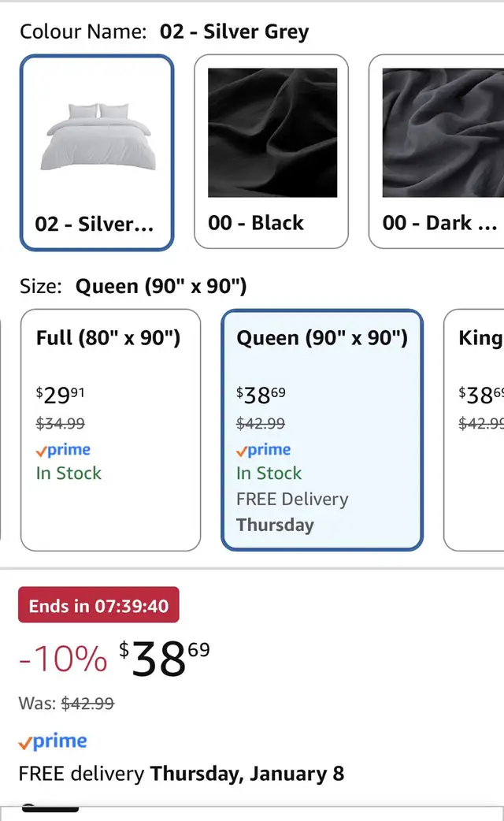Click the "Was: $42.99" strikethrough price

pyautogui.click(x=66, y=703)
